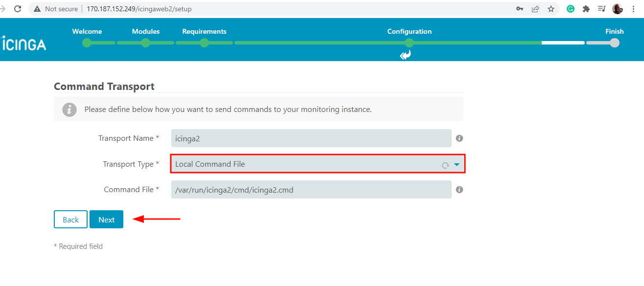The height and width of the screenshot is (286, 644).
Task: Open the Grammarly extension
Action: tap(571, 9)
